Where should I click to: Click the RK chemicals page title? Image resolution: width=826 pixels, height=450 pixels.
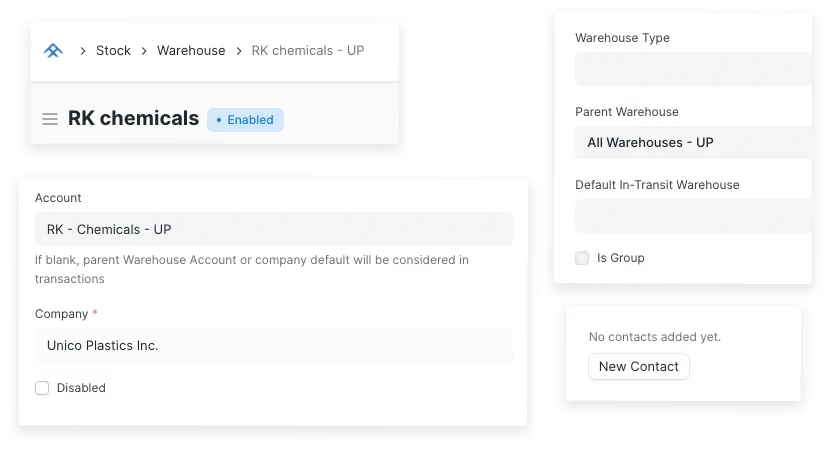(133, 118)
